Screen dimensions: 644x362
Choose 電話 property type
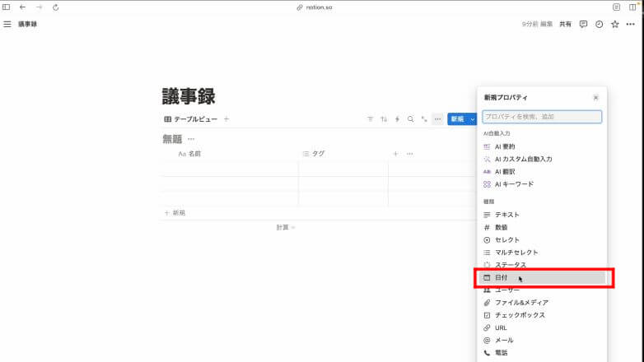click(542, 353)
